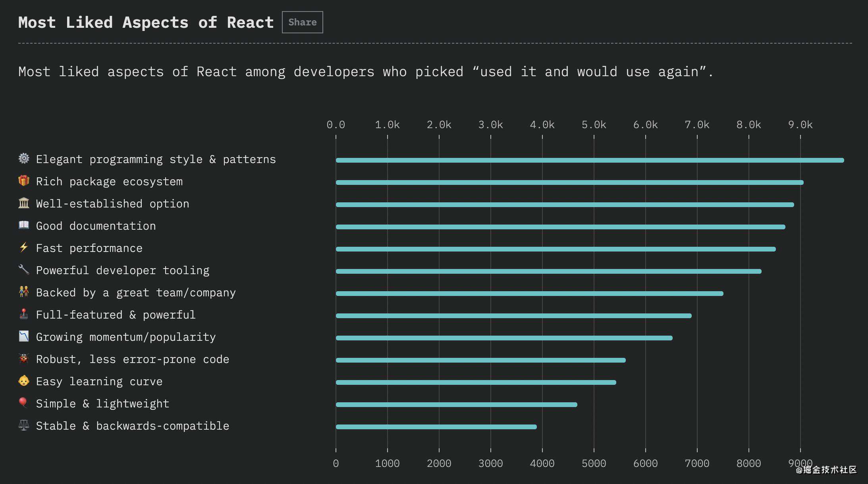Click the 'Backed by a great team/company' label
868x484 pixels.
point(136,293)
